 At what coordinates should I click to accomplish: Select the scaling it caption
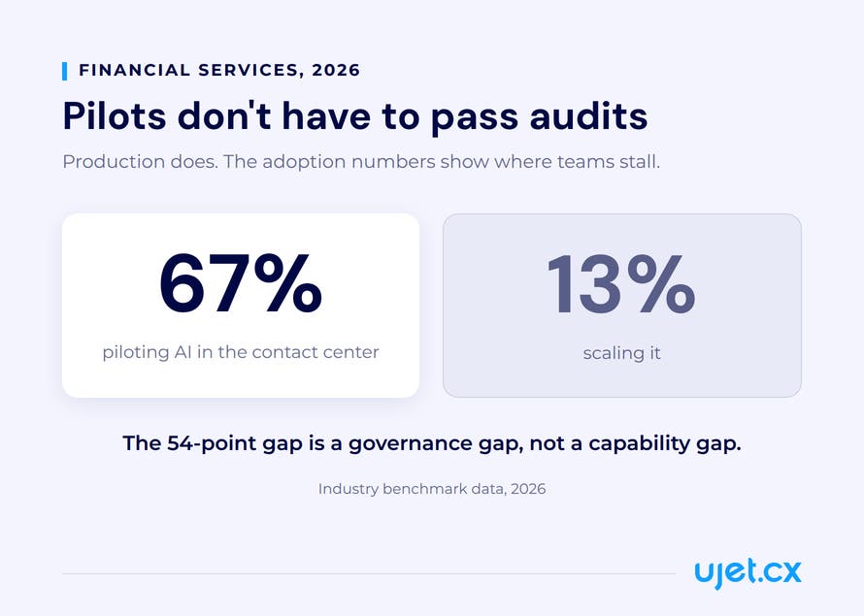tap(621, 353)
